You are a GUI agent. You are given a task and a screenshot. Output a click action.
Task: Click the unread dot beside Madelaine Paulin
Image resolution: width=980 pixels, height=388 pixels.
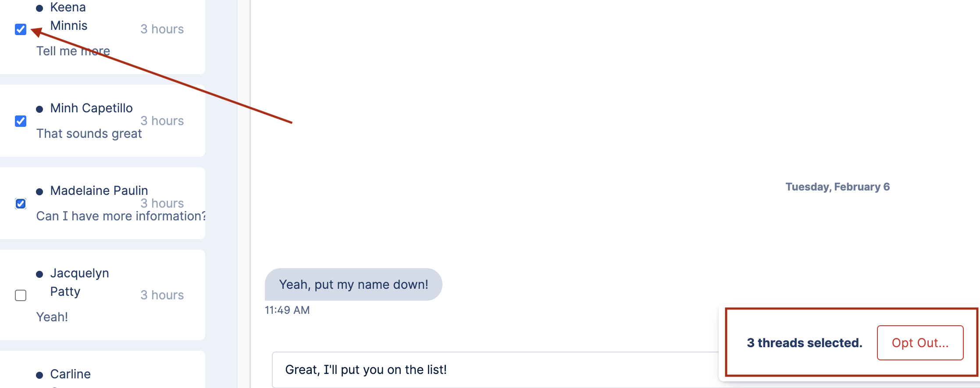(x=39, y=192)
